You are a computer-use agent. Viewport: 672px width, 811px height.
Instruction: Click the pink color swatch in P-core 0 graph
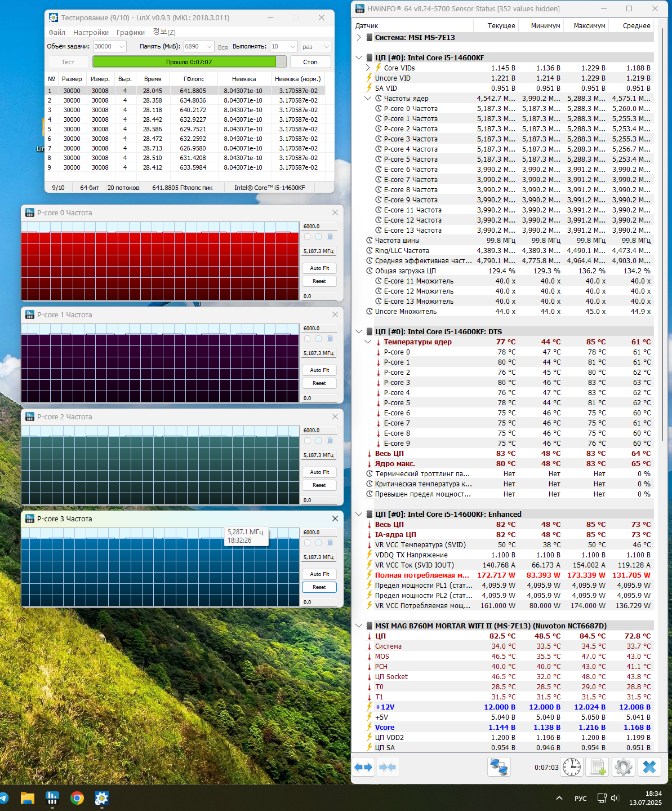(x=307, y=237)
